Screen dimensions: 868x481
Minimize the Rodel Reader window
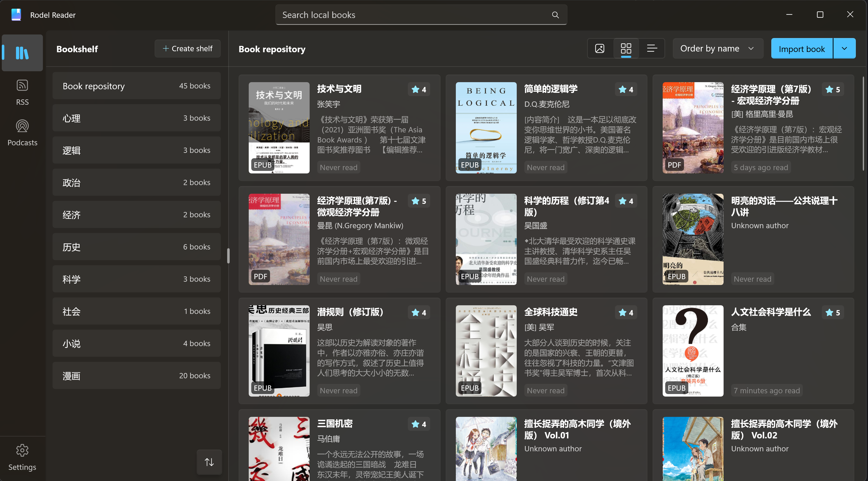click(x=789, y=14)
